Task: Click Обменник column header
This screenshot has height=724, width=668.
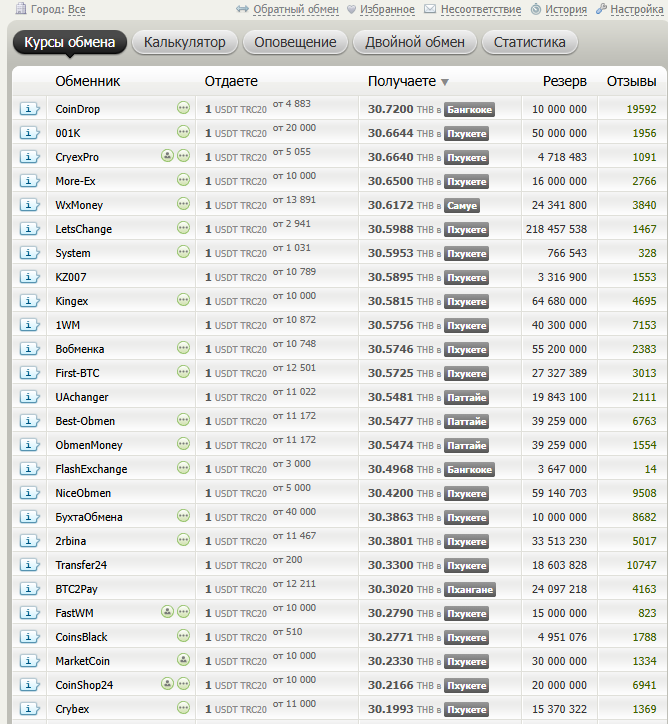Action: [88, 81]
